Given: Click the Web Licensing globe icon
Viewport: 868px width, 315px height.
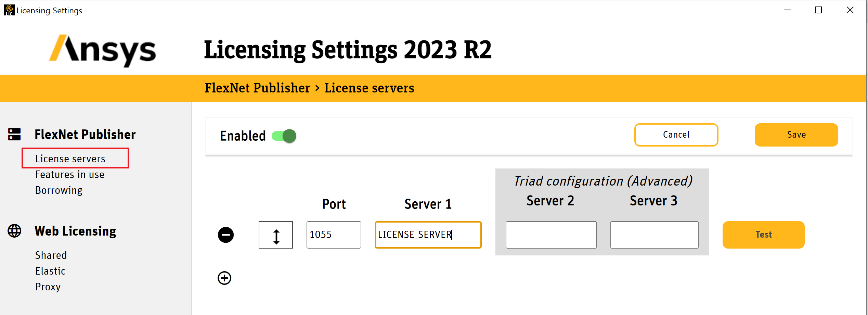Looking at the screenshot, I should coord(14,231).
